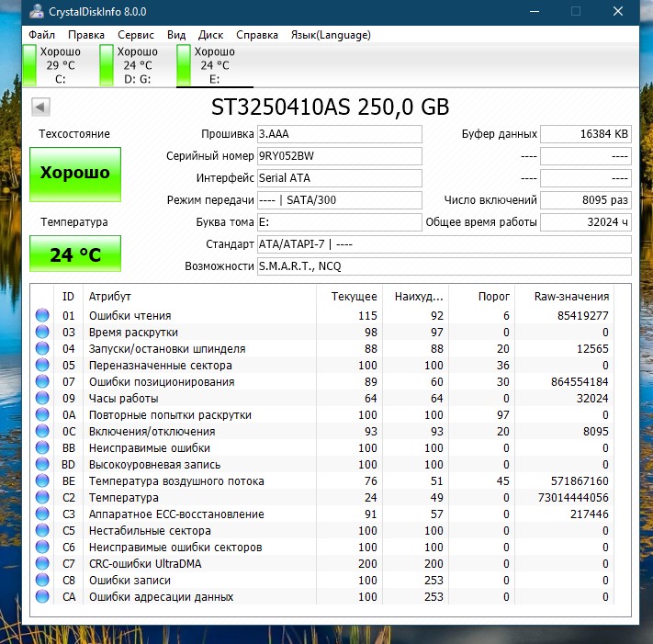This screenshot has width=653, height=644.
Task: Click status circle for Переназначенные сектора
Action: 42,365
